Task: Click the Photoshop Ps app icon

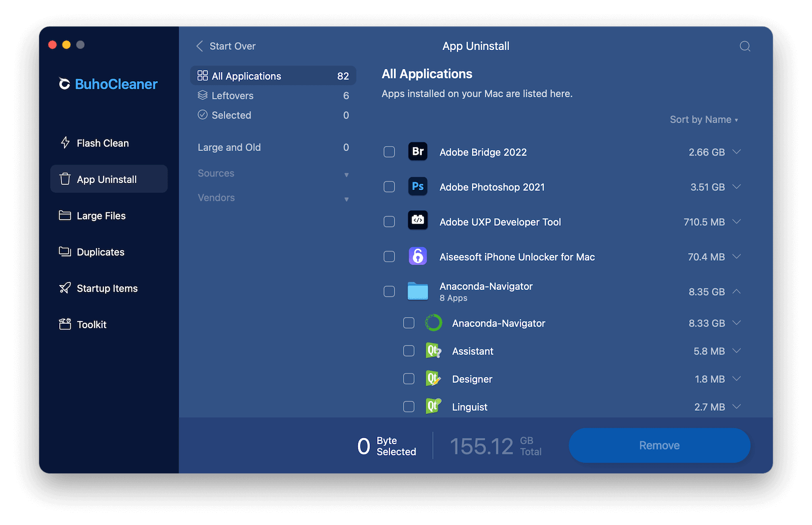Action: (418, 187)
